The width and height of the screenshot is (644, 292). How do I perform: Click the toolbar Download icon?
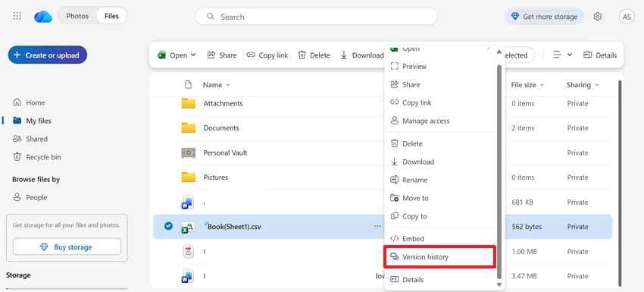pyautogui.click(x=344, y=55)
